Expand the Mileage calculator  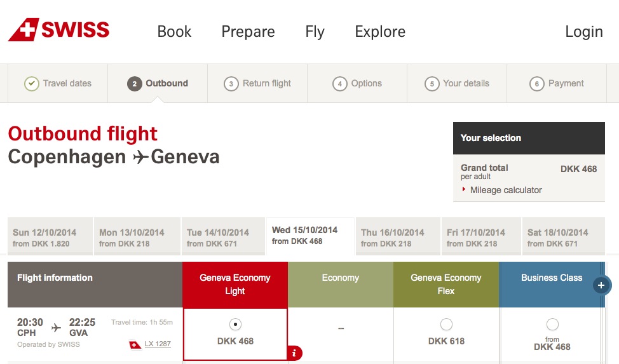coord(506,190)
